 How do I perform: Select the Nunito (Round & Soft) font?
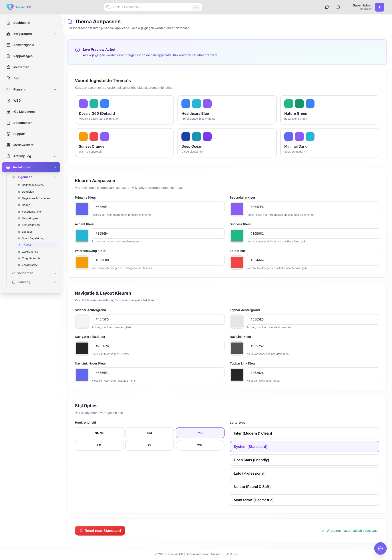click(x=304, y=487)
